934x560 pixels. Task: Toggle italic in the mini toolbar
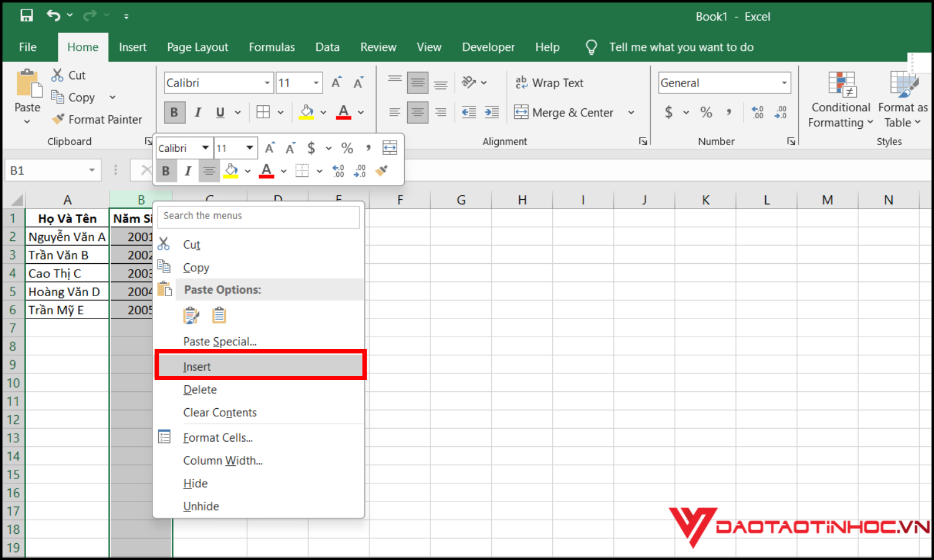coord(187,170)
